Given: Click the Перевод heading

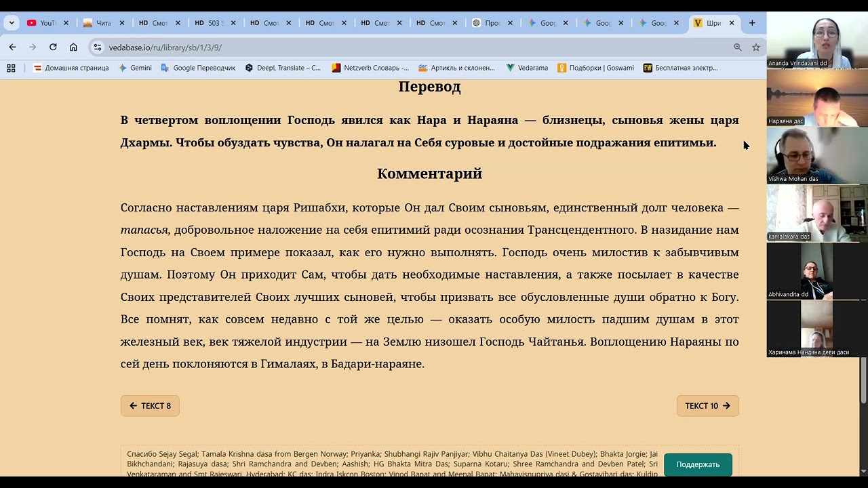Looking at the screenshot, I should click(429, 87).
